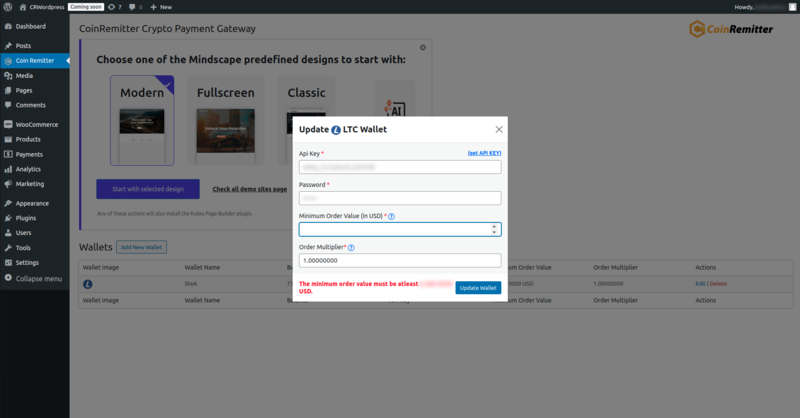Open the updates count indicator
Viewport: 800px width, 418px height.
tap(115, 7)
